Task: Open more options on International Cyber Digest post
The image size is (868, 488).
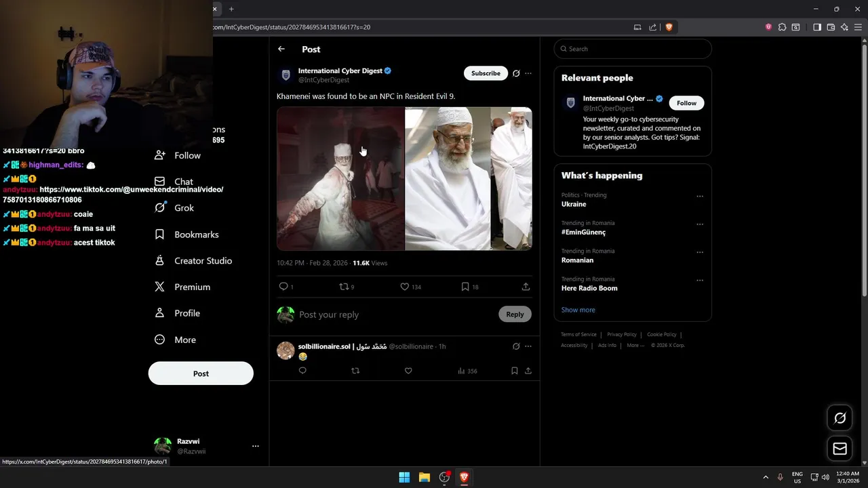Action: (528, 73)
